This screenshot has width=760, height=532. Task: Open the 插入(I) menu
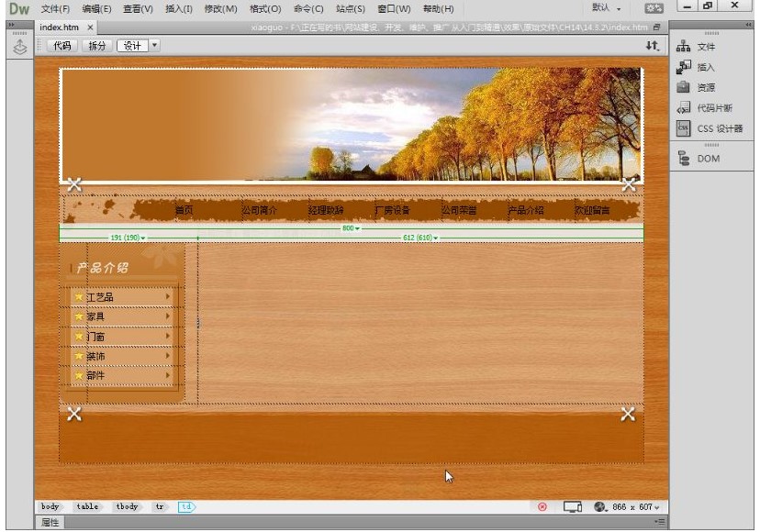(178, 8)
